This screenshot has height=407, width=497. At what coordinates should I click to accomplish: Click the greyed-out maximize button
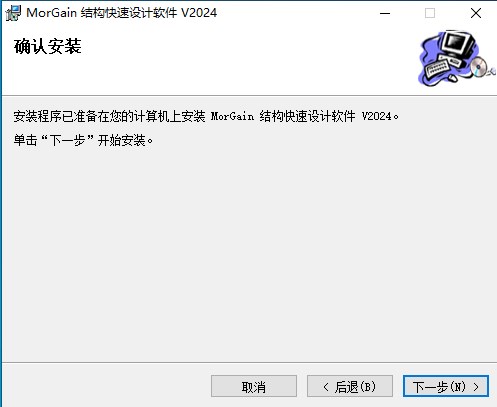click(x=430, y=13)
